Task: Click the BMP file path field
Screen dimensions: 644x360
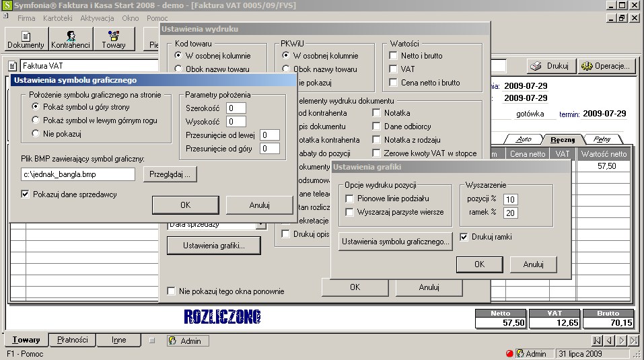Action: point(78,174)
